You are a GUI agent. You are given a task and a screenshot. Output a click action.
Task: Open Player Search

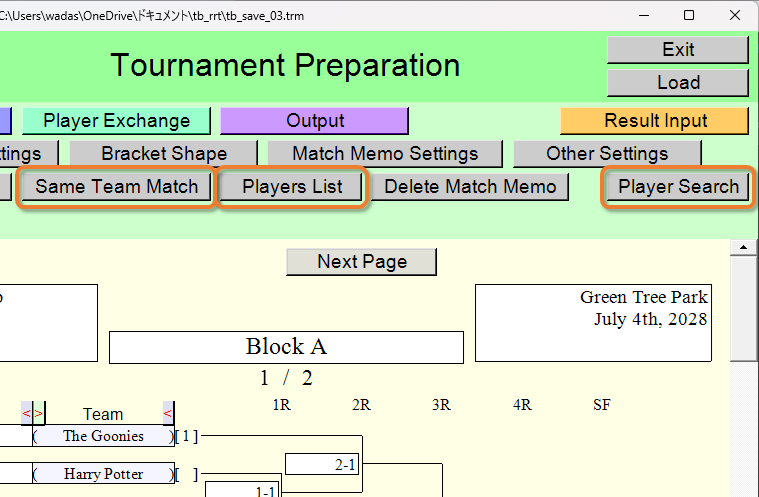(678, 187)
